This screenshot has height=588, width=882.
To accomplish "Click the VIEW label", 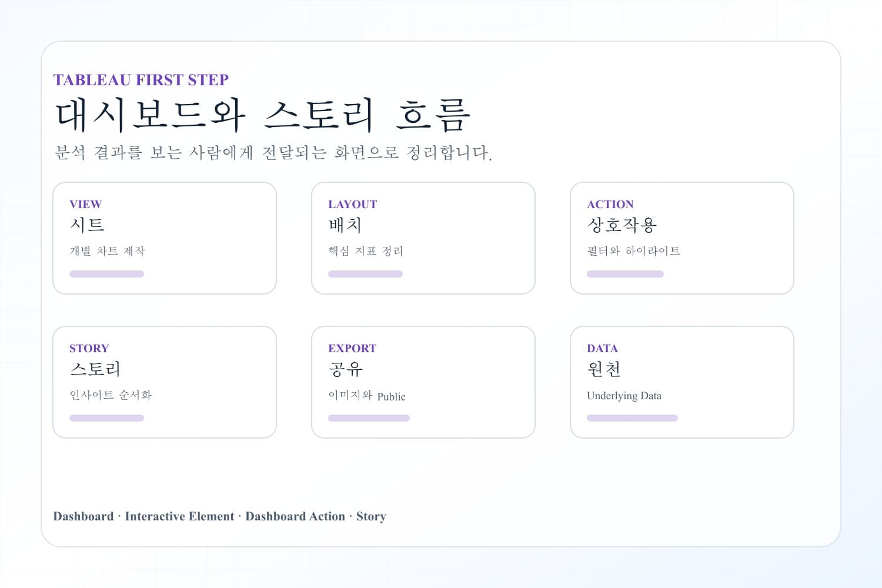I will (x=85, y=204).
